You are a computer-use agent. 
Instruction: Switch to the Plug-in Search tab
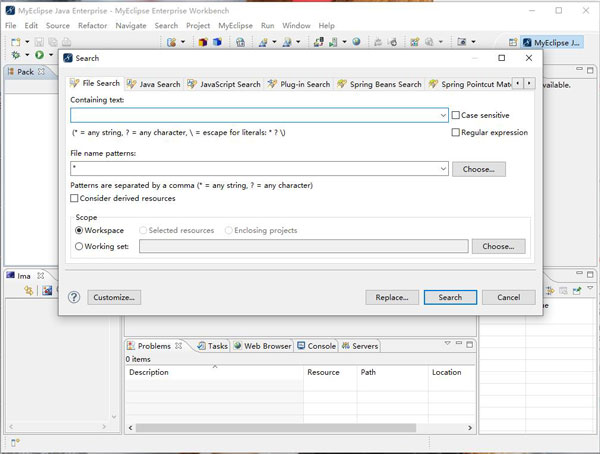299,84
